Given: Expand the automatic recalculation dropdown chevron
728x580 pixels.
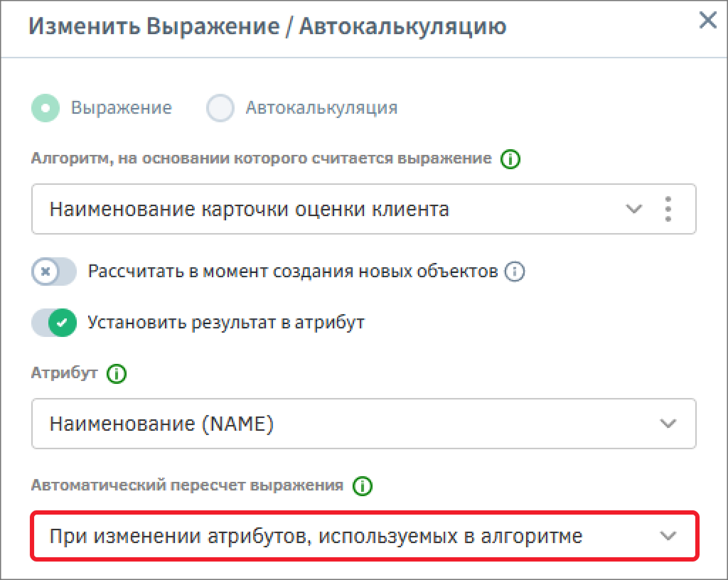Looking at the screenshot, I should (x=668, y=536).
